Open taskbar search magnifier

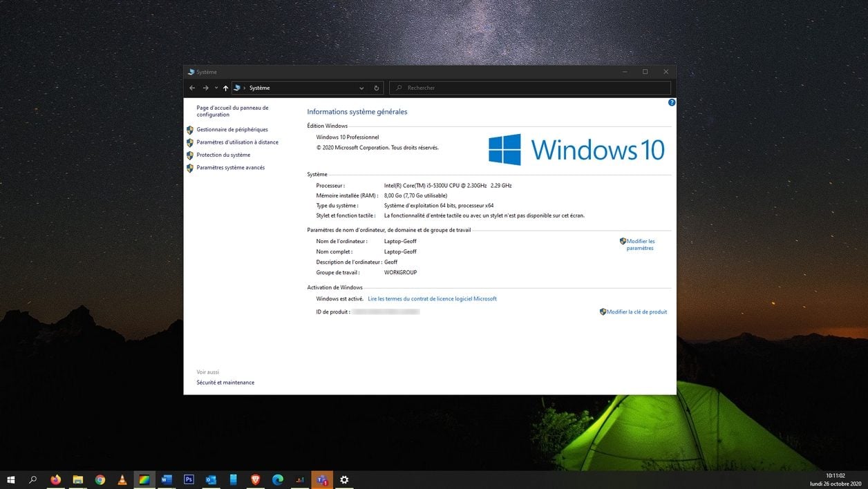pyautogui.click(x=32, y=479)
